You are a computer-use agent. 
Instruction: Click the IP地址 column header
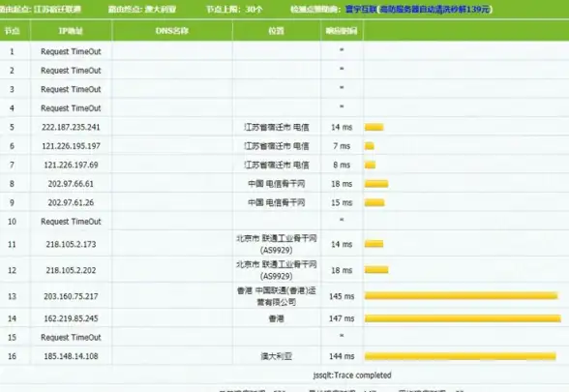click(x=71, y=31)
